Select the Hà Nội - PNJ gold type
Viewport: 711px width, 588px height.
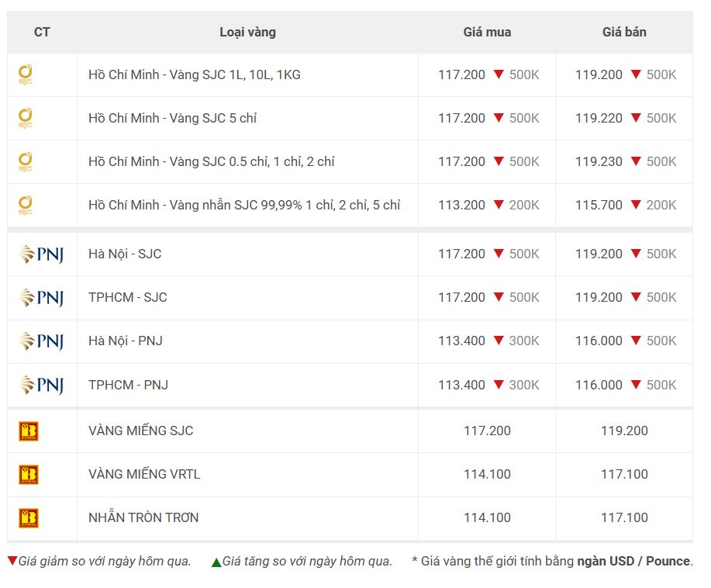coord(125,341)
